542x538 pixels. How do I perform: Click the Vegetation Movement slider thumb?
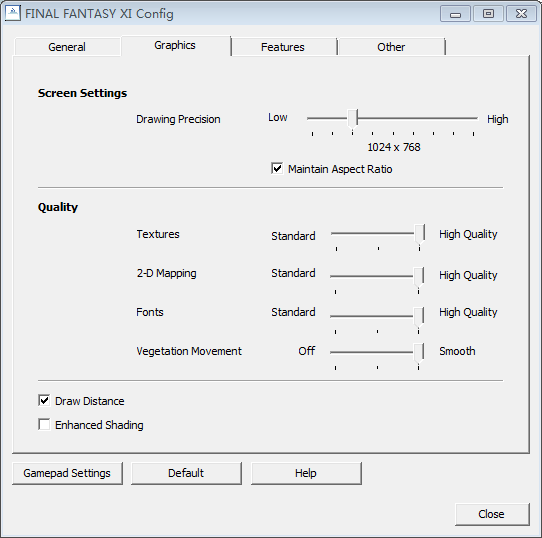(x=419, y=353)
